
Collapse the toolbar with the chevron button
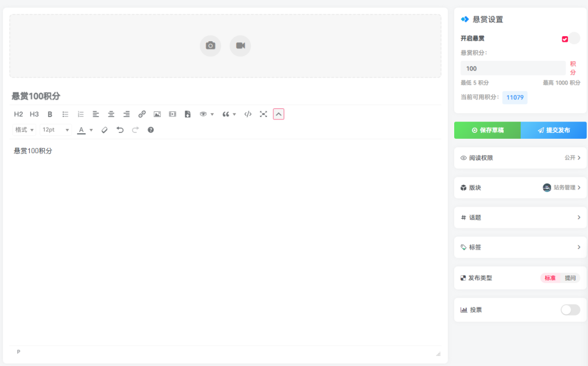point(278,114)
